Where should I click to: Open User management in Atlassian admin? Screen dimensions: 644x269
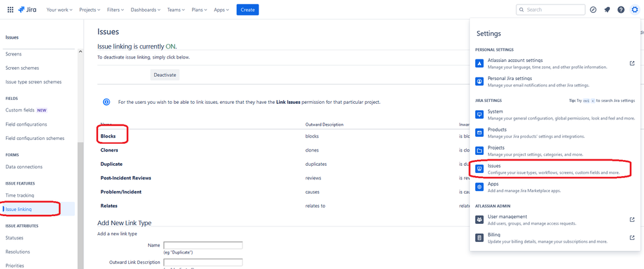[x=554, y=220]
